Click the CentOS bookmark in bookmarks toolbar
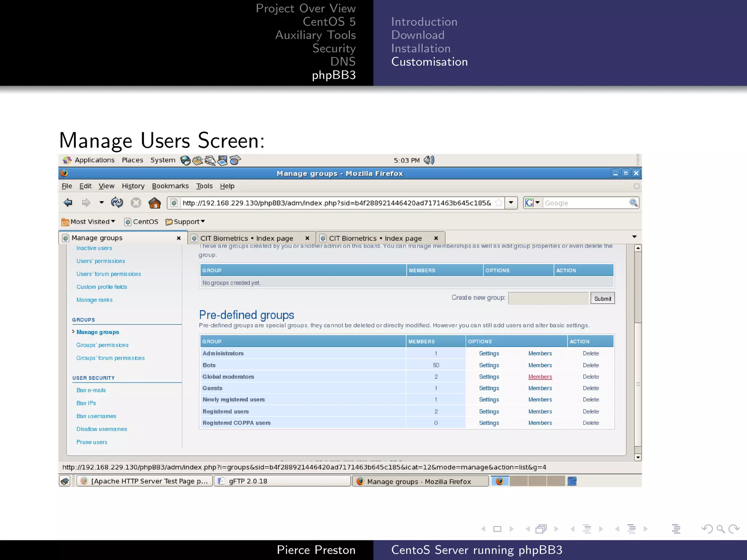 pyautogui.click(x=142, y=222)
